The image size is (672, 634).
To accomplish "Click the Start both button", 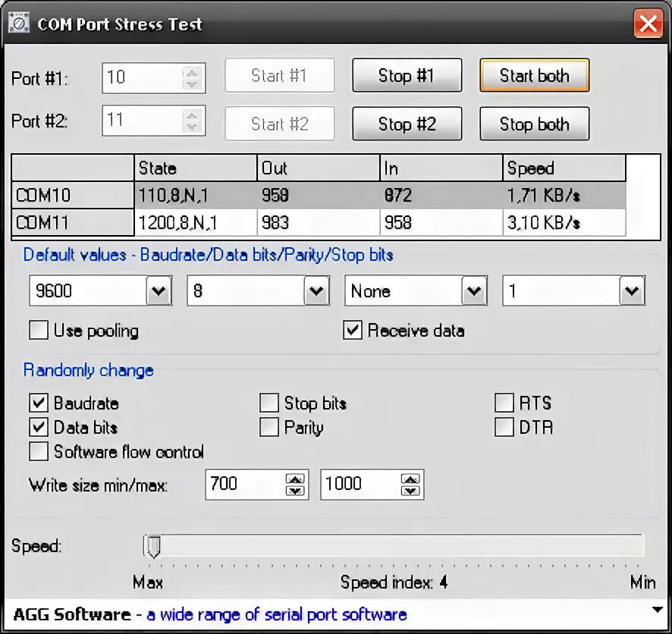I will [535, 75].
